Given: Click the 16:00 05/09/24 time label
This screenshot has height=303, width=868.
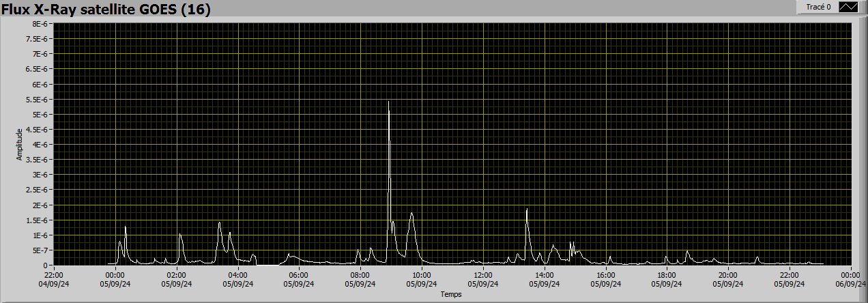Looking at the screenshot, I should pyautogui.click(x=606, y=279).
